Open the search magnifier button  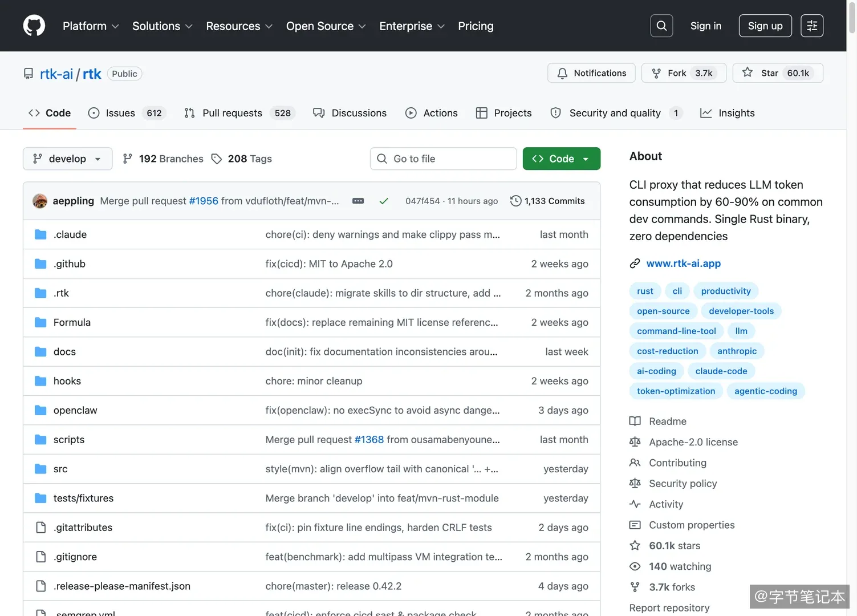click(x=661, y=26)
